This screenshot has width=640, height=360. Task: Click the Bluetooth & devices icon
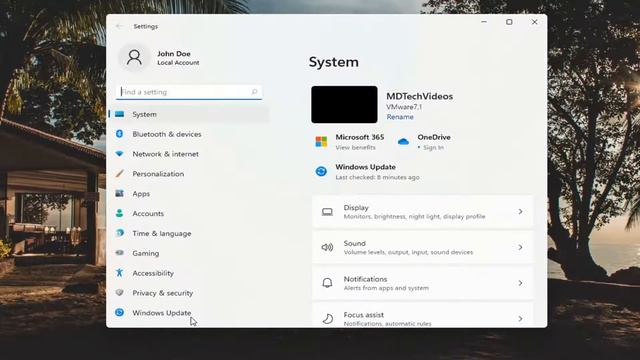(x=120, y=134)
